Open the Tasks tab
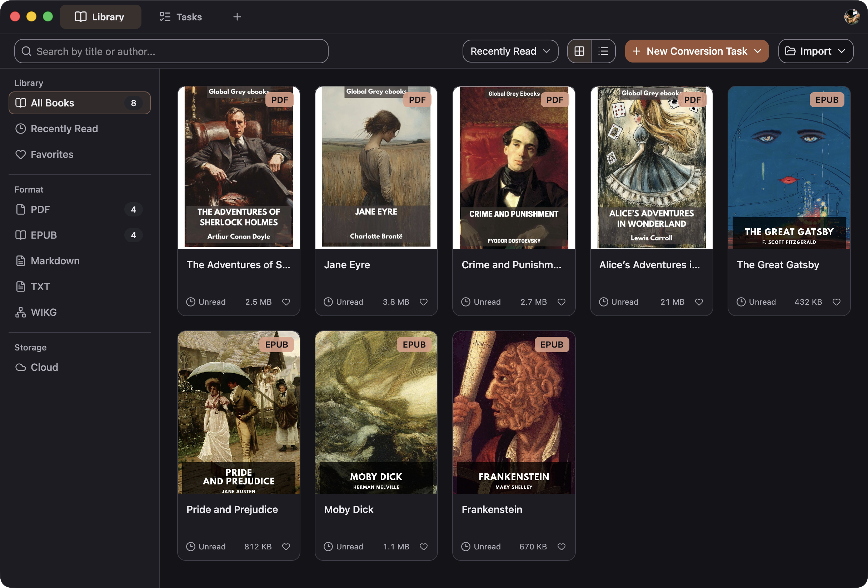Viewport: 868px width, 588px height. 181,17
